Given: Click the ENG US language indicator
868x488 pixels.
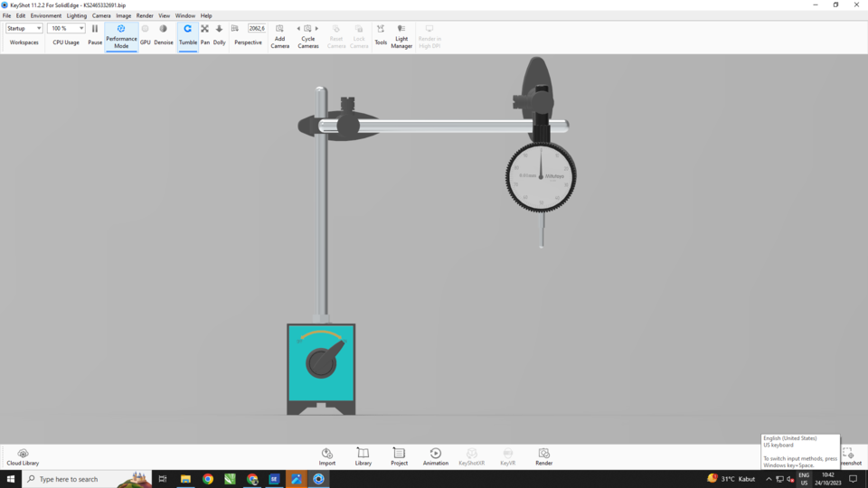Looking at the screenshot, I should point(804,479).
